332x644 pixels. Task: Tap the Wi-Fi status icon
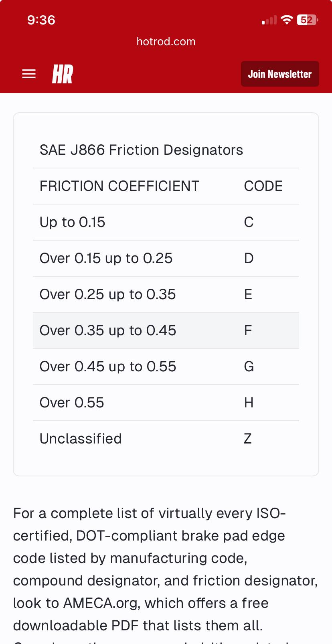tap(287, 20)
